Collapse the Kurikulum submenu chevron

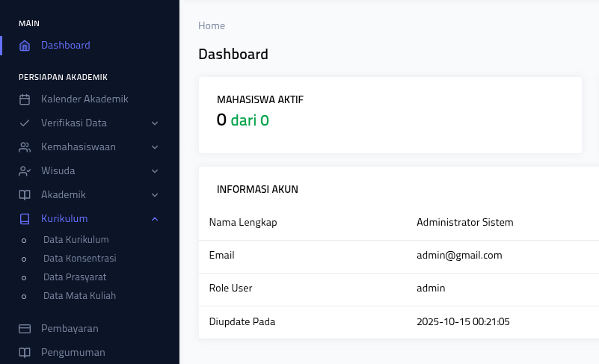click(155, 219)
